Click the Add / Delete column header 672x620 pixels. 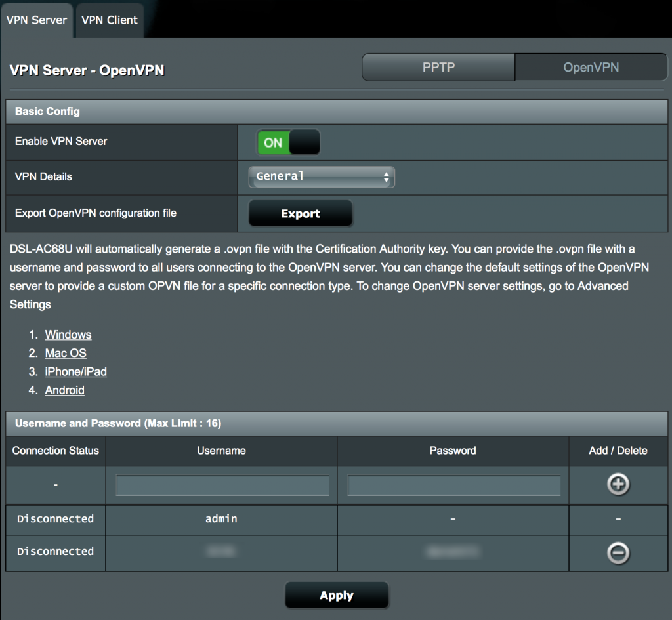click(618, 451)
